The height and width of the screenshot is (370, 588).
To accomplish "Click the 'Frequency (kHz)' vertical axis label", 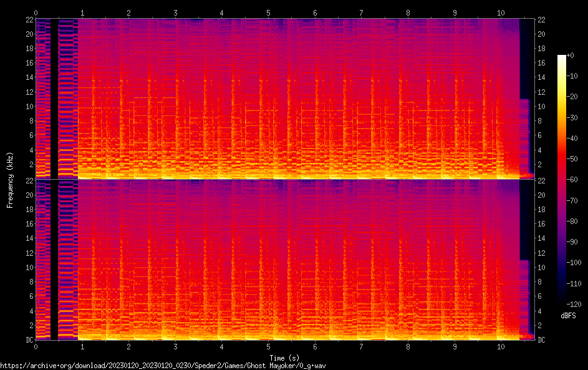I will click(x=10, y=179).
